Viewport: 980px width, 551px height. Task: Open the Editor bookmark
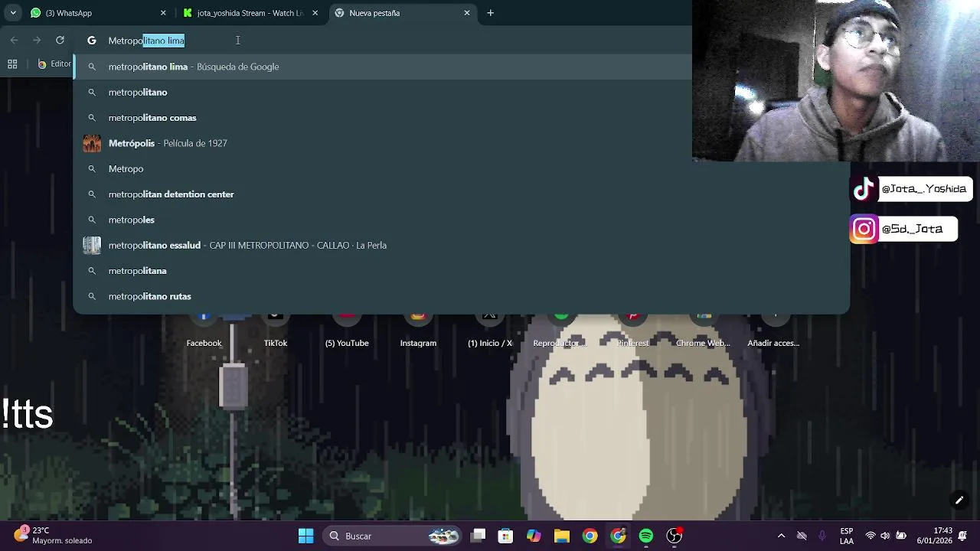pos(54,64)
